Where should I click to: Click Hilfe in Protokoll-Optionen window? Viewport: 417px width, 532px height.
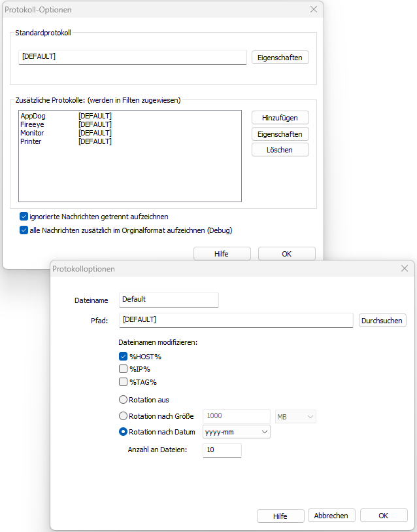(222, 254)
